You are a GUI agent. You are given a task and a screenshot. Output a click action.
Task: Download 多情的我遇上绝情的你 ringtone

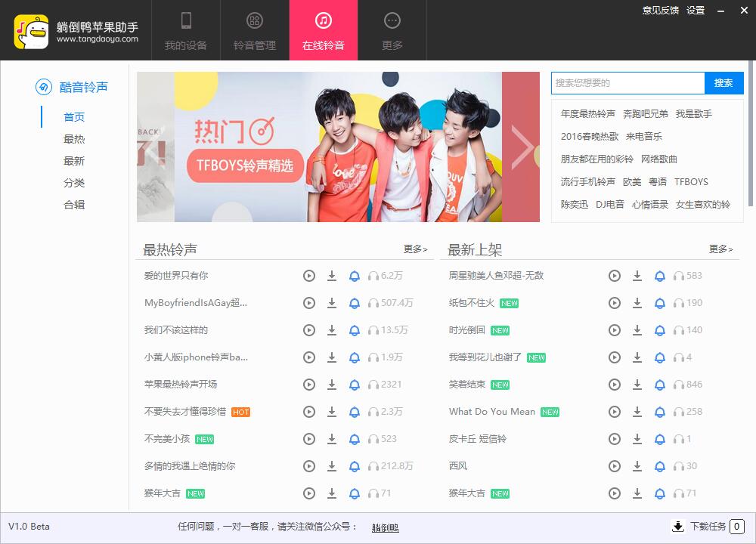(x=332, y=466)
